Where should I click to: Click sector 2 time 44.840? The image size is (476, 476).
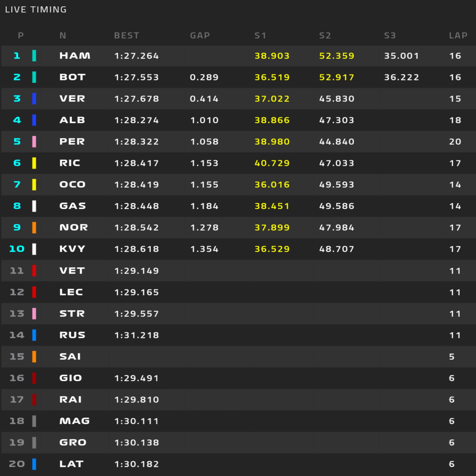click(337, 142)
